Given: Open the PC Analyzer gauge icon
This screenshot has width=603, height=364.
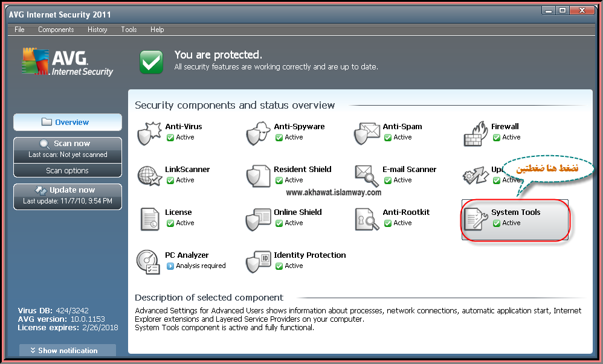Looking at the screenshot, I should [148, 262].
